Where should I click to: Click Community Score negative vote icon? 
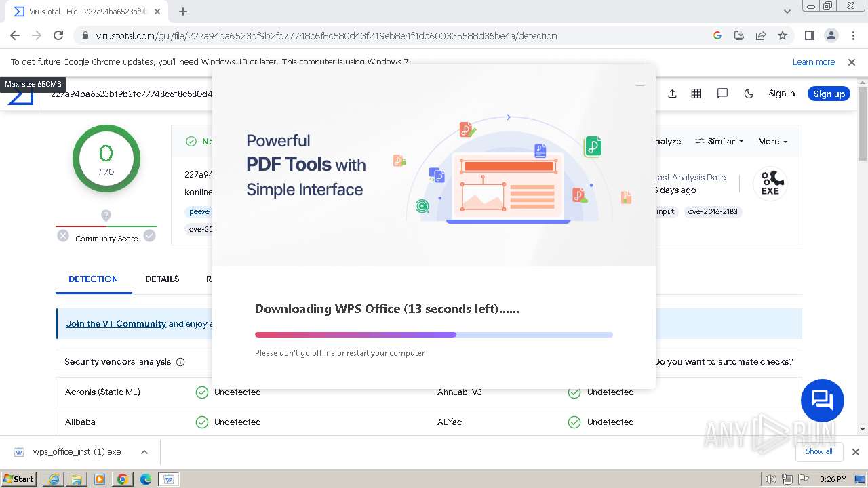point(63,236)
